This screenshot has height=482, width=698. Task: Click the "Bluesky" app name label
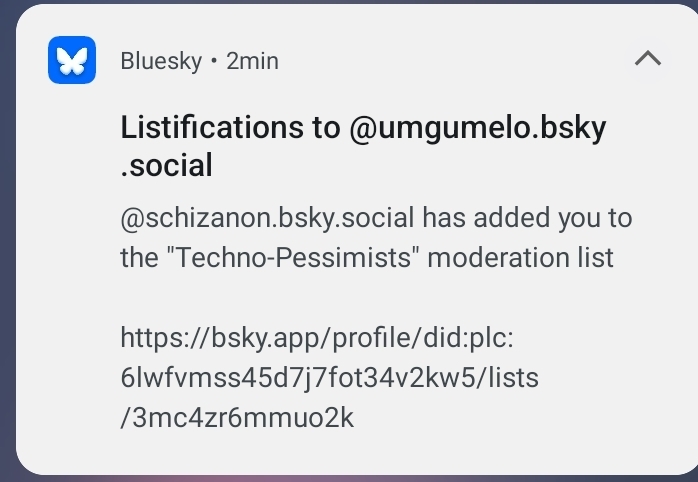pyautogui.click(x=161, y=61)
